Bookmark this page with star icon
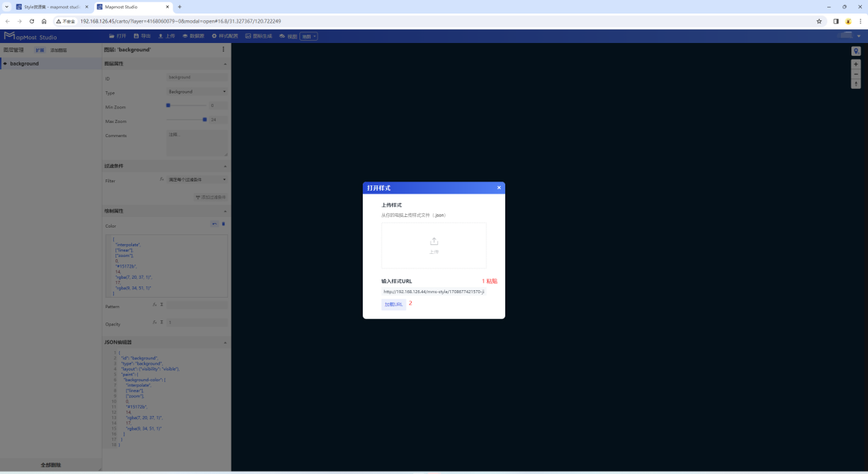The image size is (868, 474). tap(819, 22)
